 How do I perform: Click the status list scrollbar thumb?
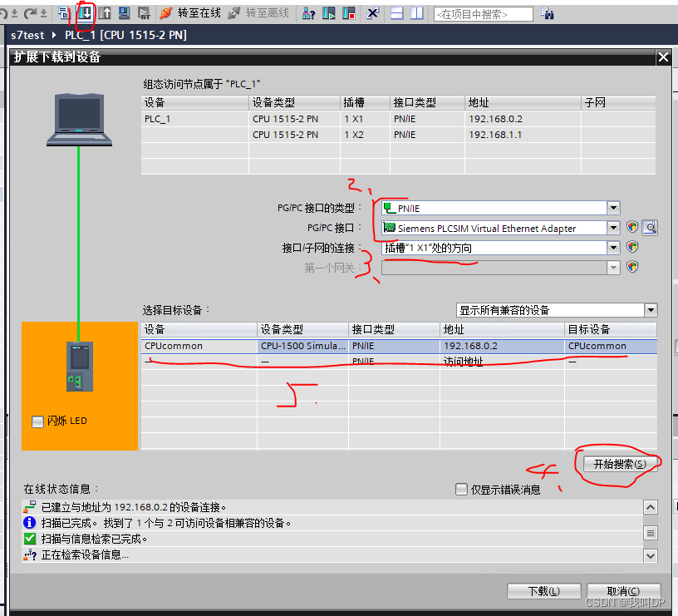pos(651,533)
